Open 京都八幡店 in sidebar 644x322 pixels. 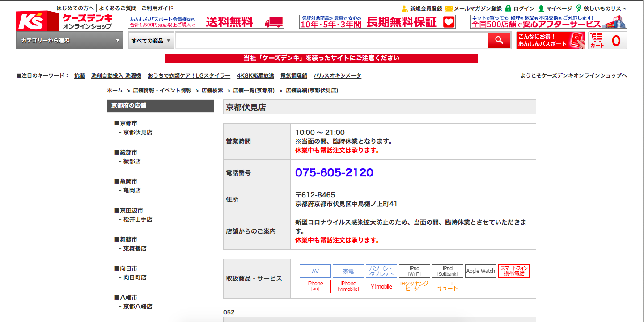pos(138,306)
